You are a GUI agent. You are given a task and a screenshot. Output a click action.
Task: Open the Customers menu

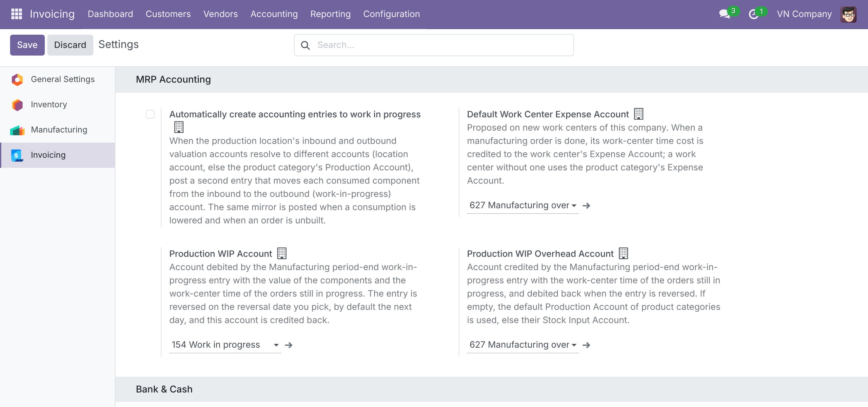point(168,14)
